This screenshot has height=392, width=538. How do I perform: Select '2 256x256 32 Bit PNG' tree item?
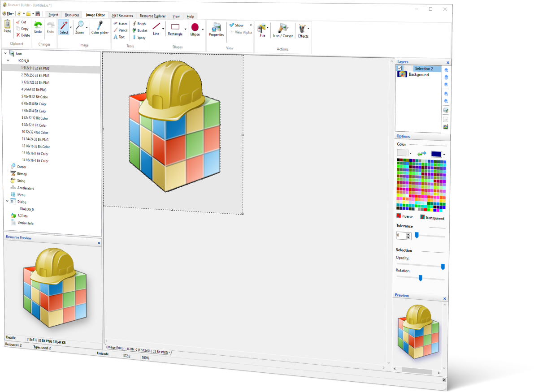click(35, 75)
